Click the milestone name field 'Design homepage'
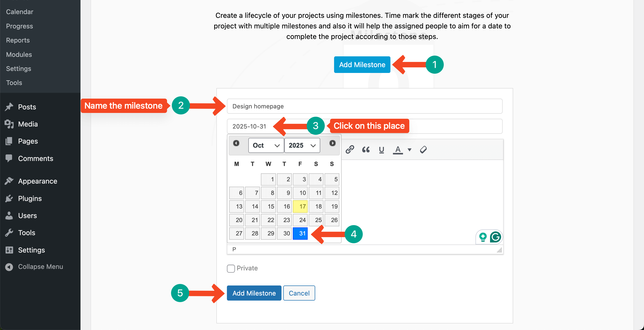The height and width of the screenshot is (330, 644). pyautogui.click(x=365, y=106)
